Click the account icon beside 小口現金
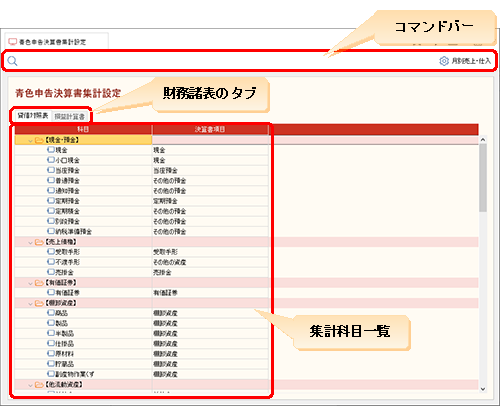This screenshot has width=500, height=406. (51, 160)
